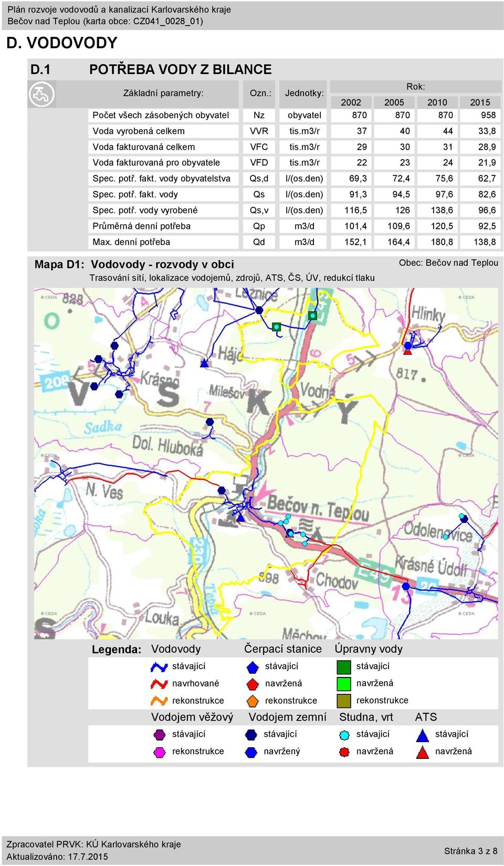504x866 pixels.
Task: Click the 'Jednotky:' column header
Action: coord(304,93)
